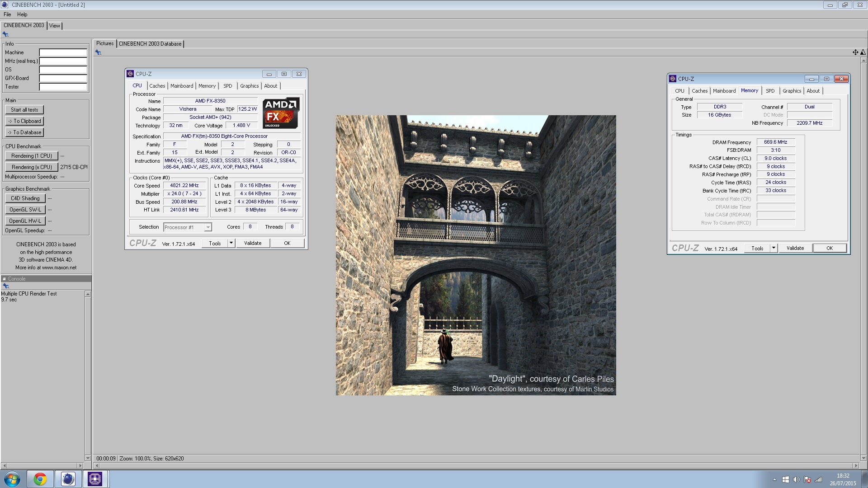Screen dimensions: 868x488
Task: Click the pin icon under CINEBENCH 2003 tab
Action: tap(5, 34)
